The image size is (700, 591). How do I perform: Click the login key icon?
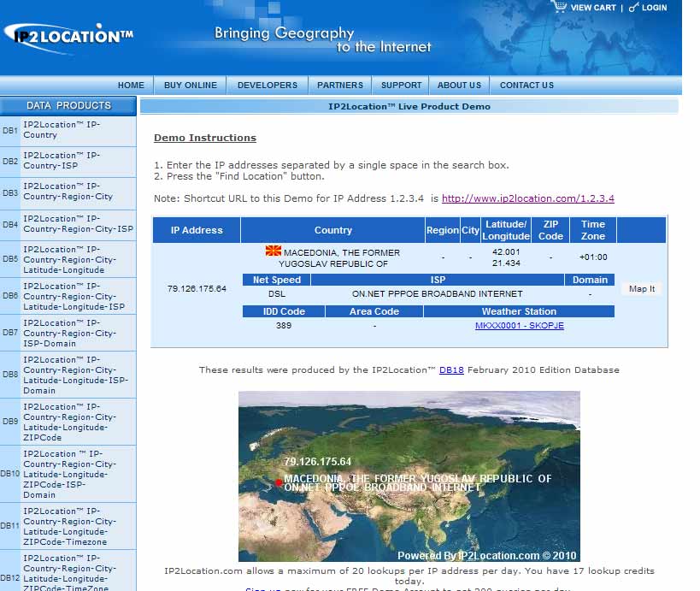(x=633, y=7)
